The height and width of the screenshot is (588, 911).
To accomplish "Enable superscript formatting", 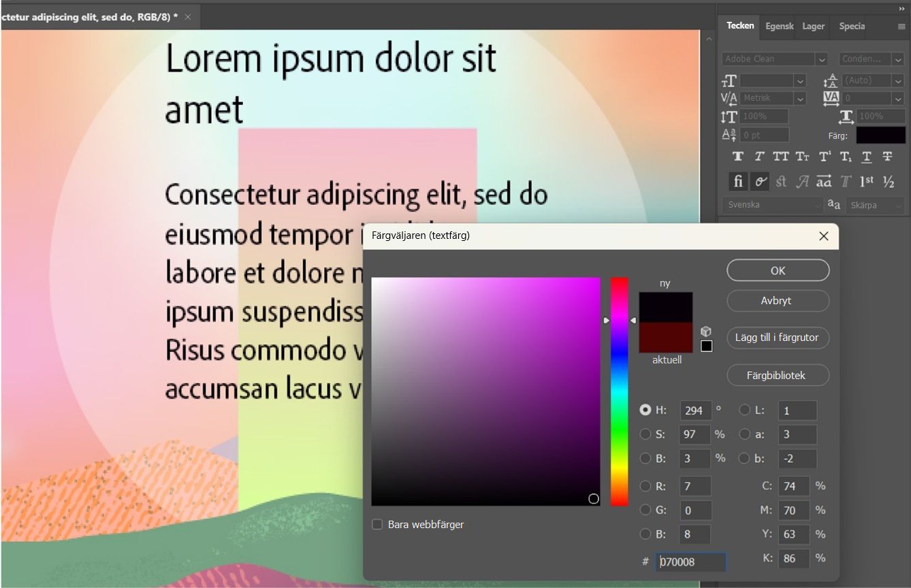I will click(x=824, y=156).
